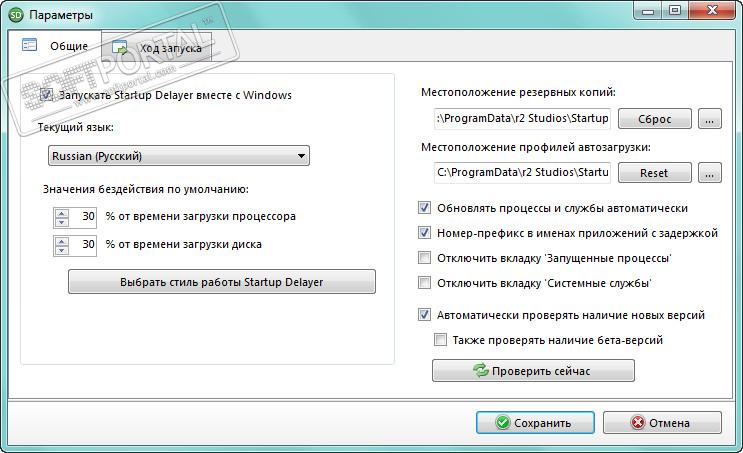Click the Ход запуска tab icon

[120, 47]
